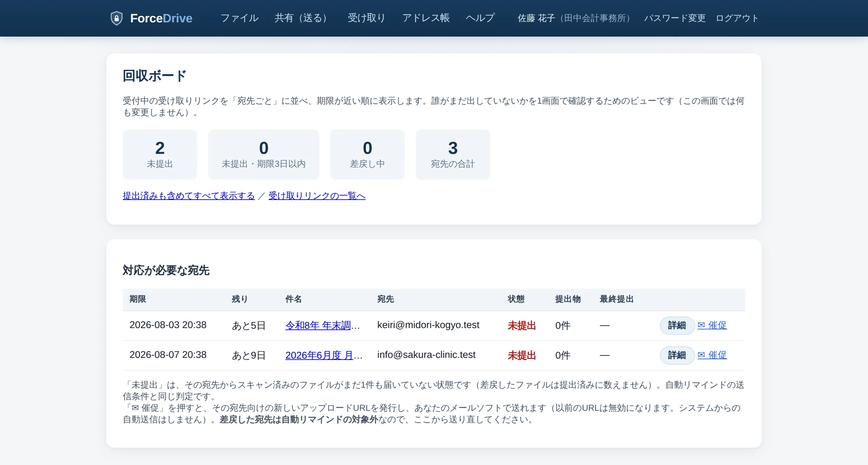The height and width of the screenshot is (465, 868).
Task: Click the 期限 column header
Action: pos(138,299)
